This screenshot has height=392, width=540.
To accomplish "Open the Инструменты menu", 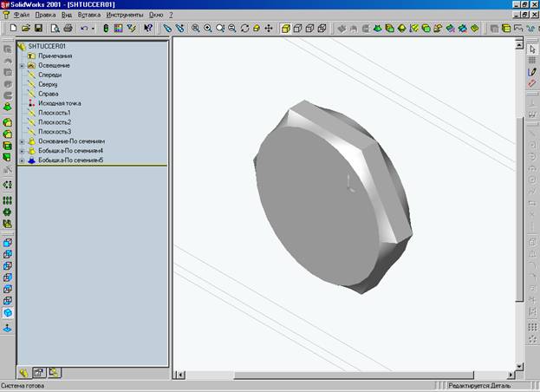I will [x=124, y=15].
